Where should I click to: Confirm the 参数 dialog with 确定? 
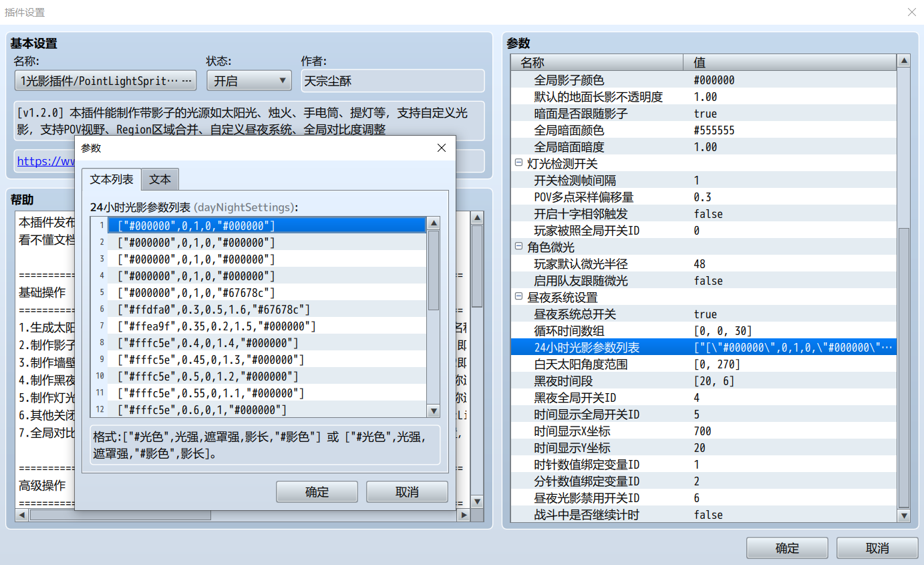[317, 492]
